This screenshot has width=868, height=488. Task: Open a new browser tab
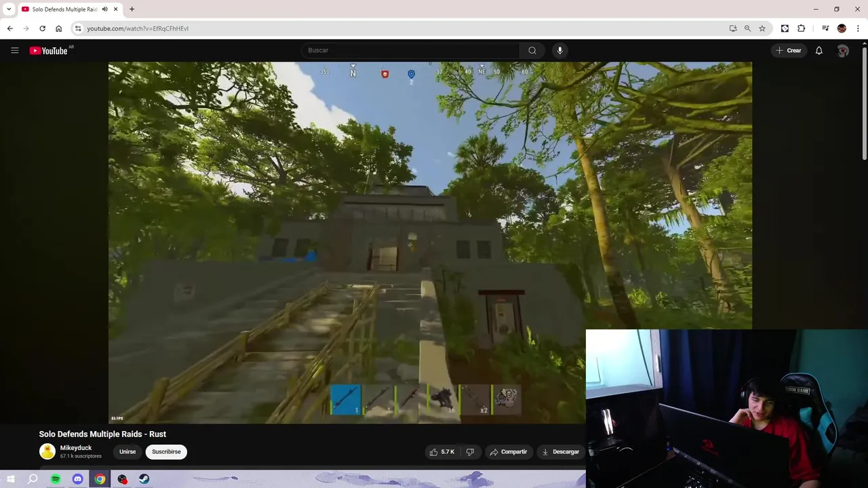(x=132, y=9)
